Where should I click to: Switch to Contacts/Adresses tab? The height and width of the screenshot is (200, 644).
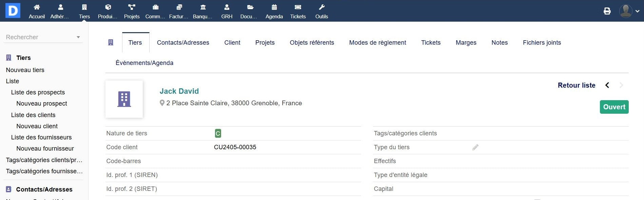183,43
